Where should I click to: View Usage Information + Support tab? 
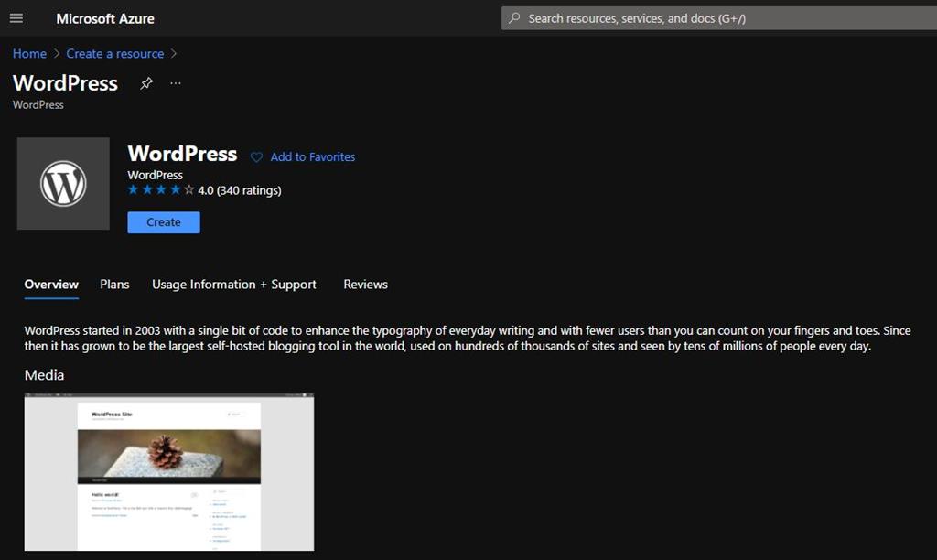tap(233, 285)
